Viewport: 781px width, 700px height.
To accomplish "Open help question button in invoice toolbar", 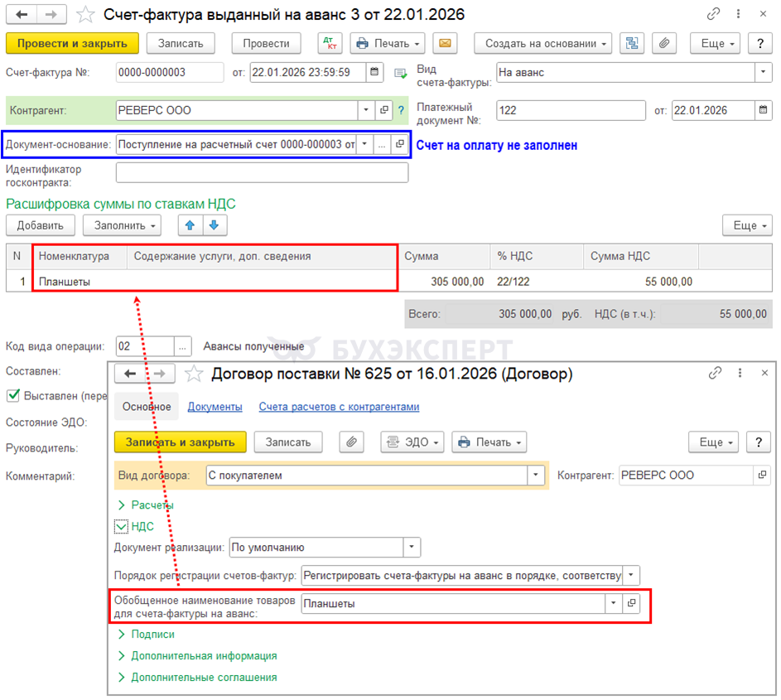I will (760, 43).
